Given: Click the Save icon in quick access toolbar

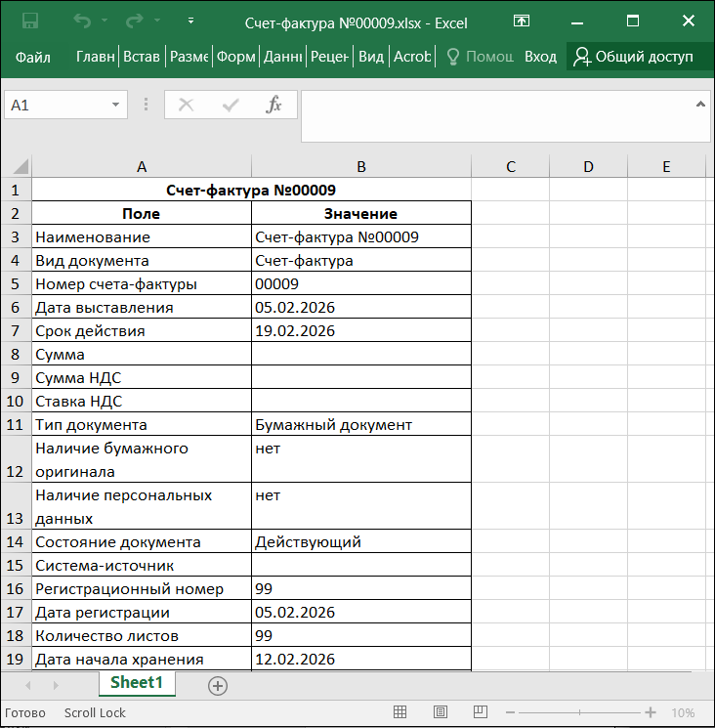Looking at the screenshot, I should pyautogui.click(x=30, y=21).
